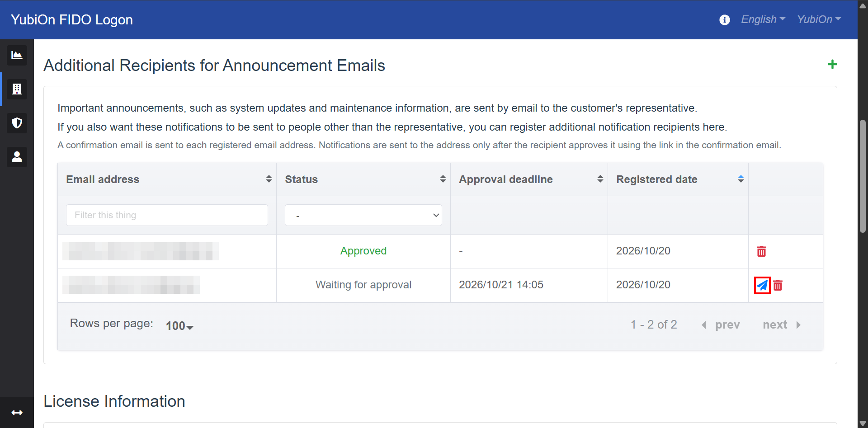Click the Additional Recipients for Announcement Emails heading
The image size is (868, 428).
[x=214, y=66]
